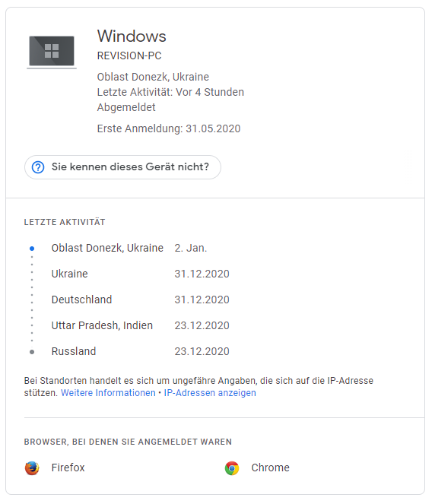
Task: Follow the Weitere Informationen link
Action: (x=108, y=393)
